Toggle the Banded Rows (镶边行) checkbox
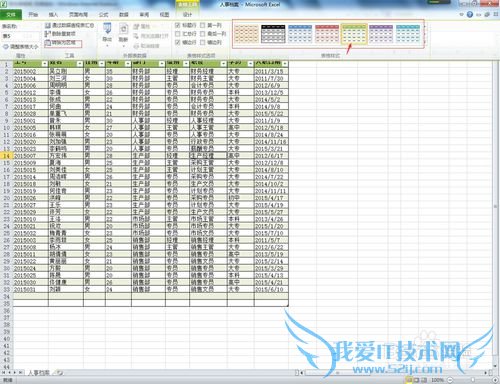Image resolution: width=500 pixels, height=384 pixels. point(178,42)
